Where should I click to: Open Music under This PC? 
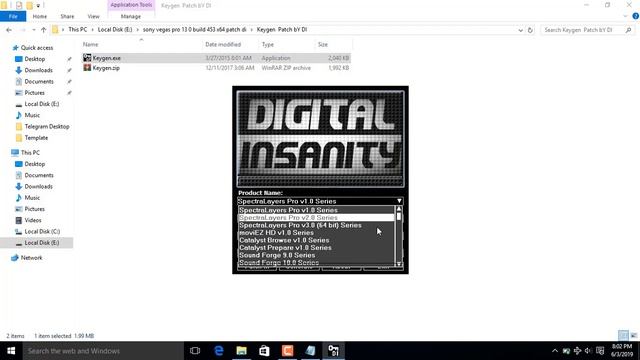[x=32, y=198]
